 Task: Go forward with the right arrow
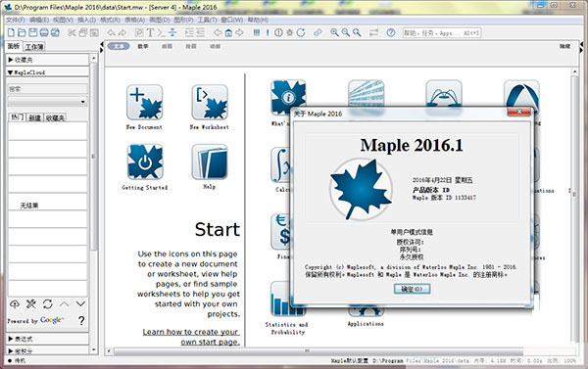tap(239, 32)
